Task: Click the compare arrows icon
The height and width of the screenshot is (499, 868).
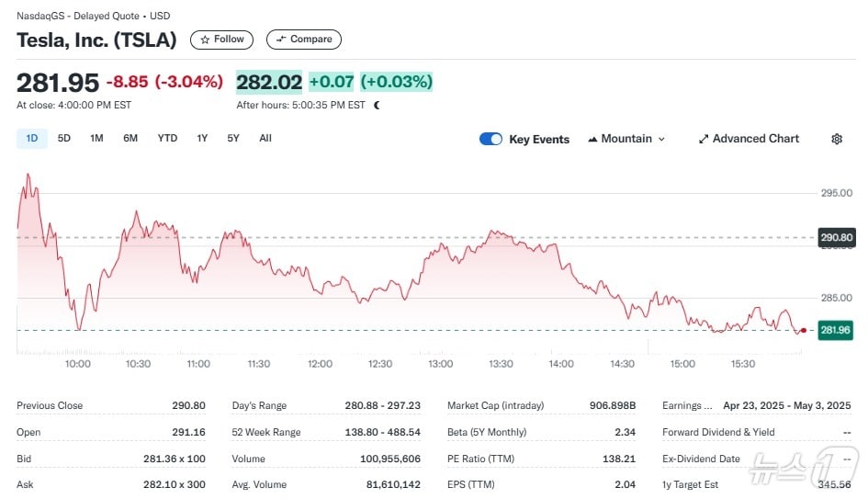Action: [x=281, y=40]
